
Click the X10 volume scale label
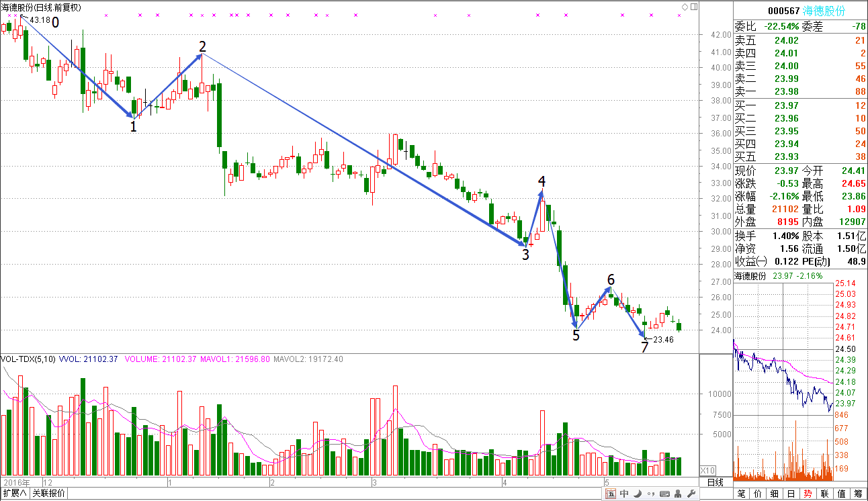click(707, 470)
